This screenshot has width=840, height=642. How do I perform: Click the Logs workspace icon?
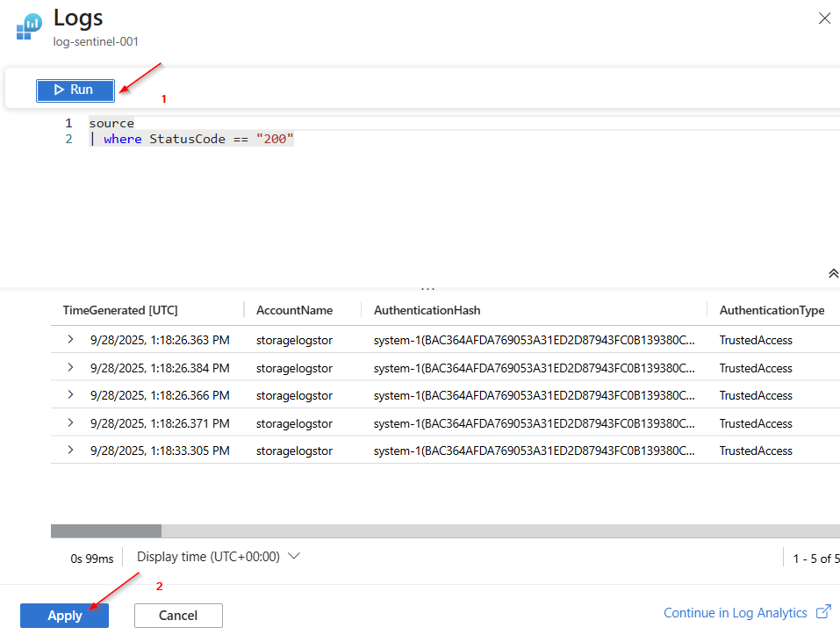[29, 26]
